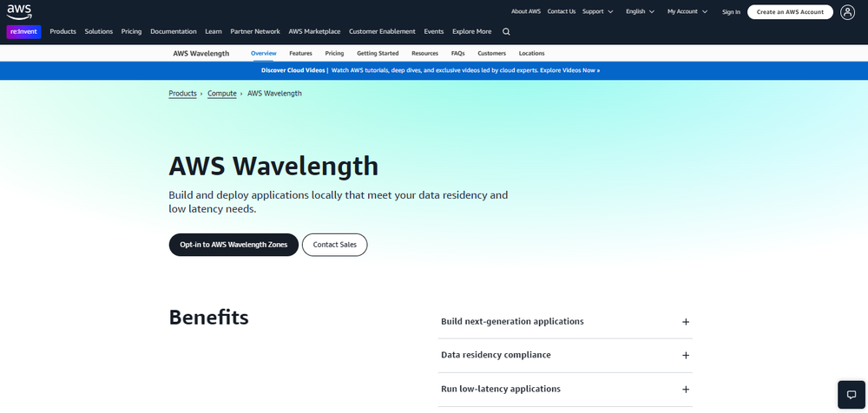
Task: Open the Documentation menu
Action: pos(174,31)
